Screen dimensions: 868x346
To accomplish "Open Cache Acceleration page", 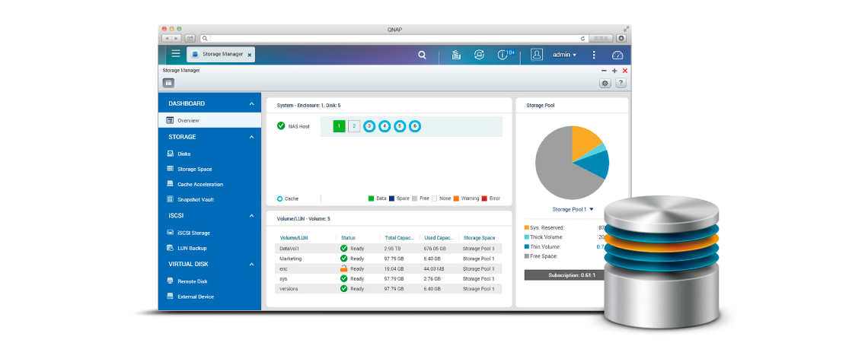I will pos(199,184).
